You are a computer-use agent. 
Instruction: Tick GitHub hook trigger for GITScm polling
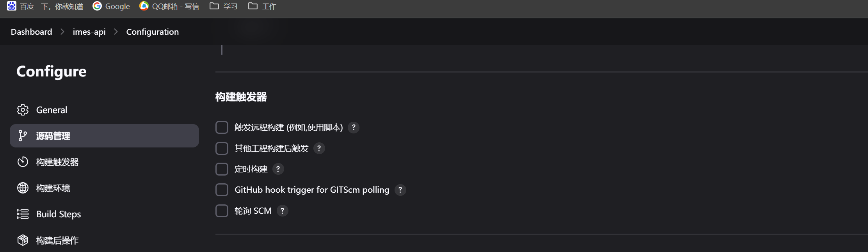pyautogui.click(x=222, y=190)
